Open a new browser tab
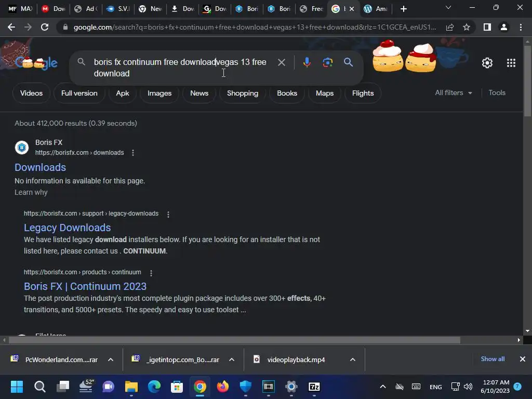This screenshot has height=399, width=532. pos(403,9)
